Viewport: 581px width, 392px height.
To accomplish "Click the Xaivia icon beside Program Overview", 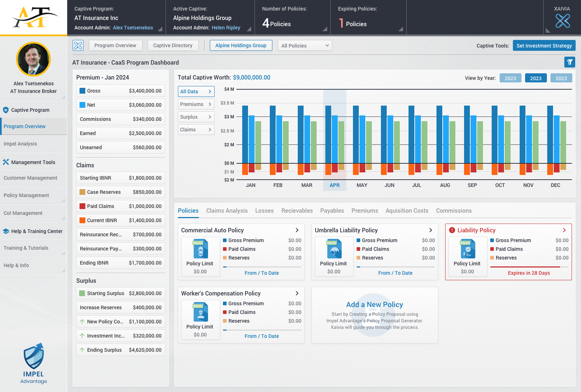I will point(78,45).
